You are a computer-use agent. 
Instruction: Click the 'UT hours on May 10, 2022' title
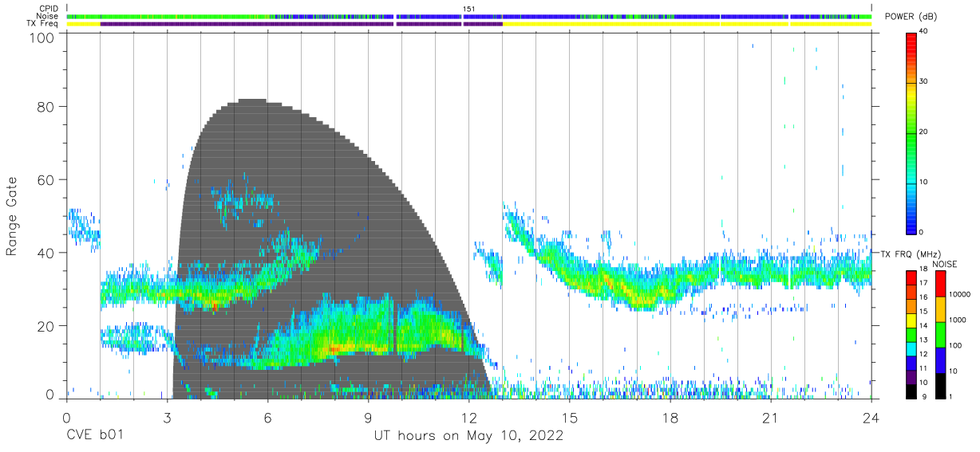point(468,436)
